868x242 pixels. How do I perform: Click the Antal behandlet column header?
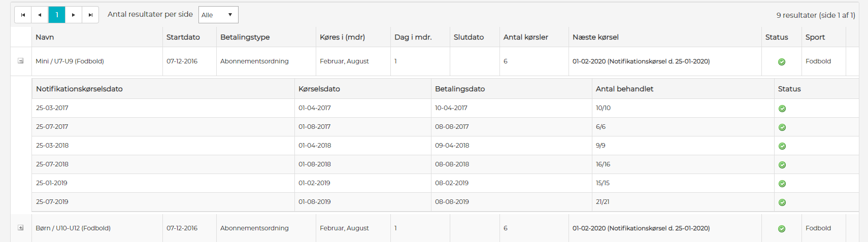pyautogui.click(x=624, y=89)
